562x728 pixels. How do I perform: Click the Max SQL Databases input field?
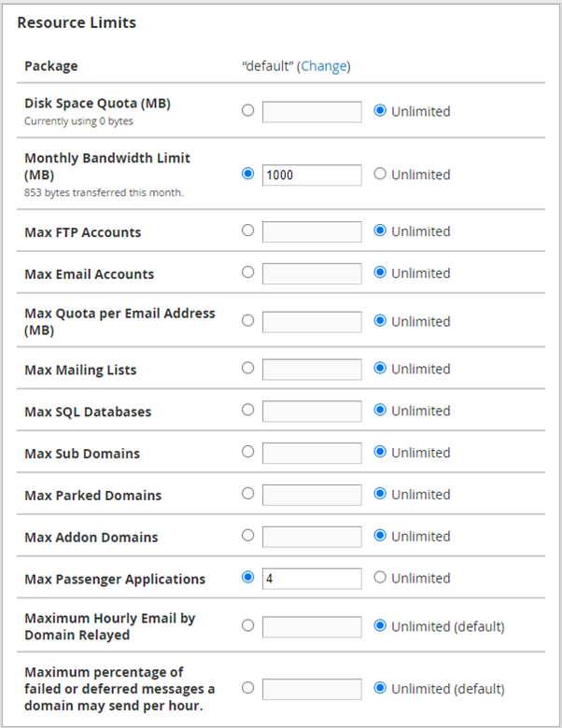[x=312, y=411]
